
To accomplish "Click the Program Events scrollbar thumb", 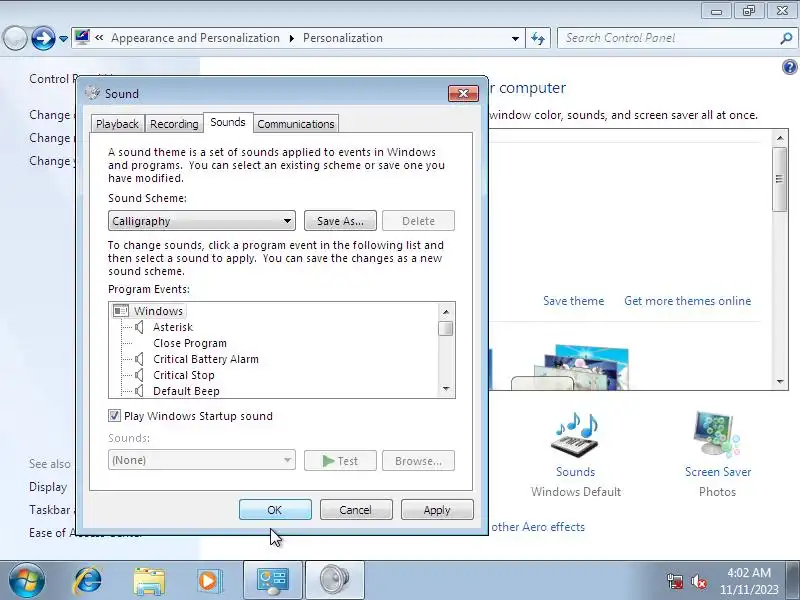I will (x=446, y=328).
